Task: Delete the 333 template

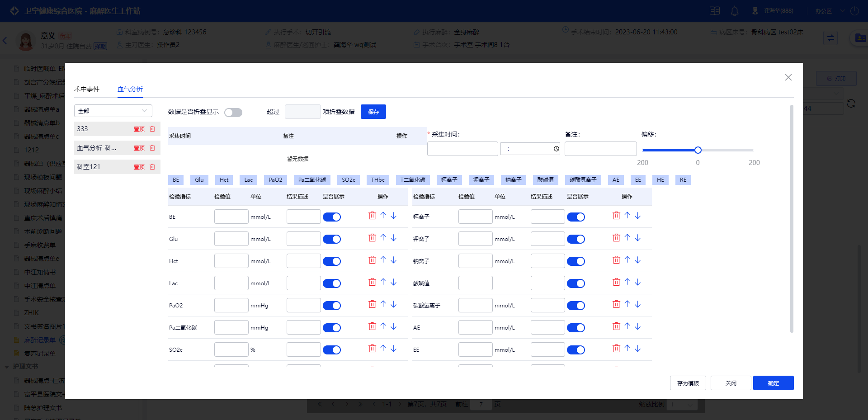Action: 152,129
